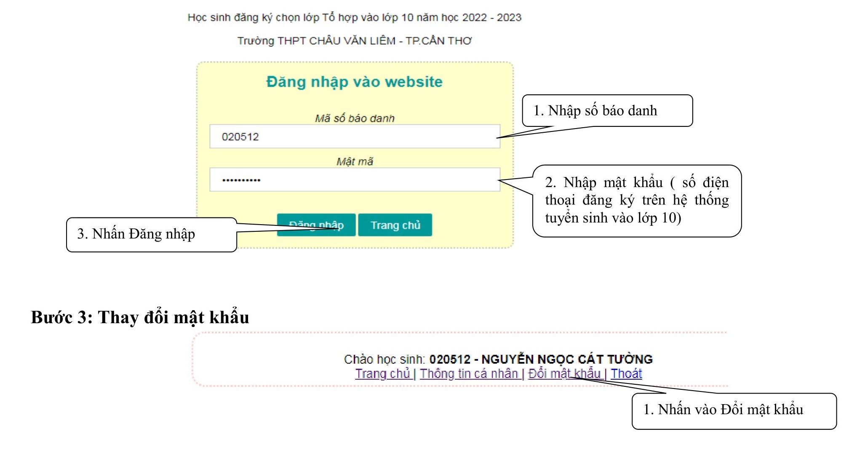Image resolution: width=868 pixels, height=469 pixels.
Task: Select the 'Nhập mật khẩu' callout box
Action: [x=636, y=201]
